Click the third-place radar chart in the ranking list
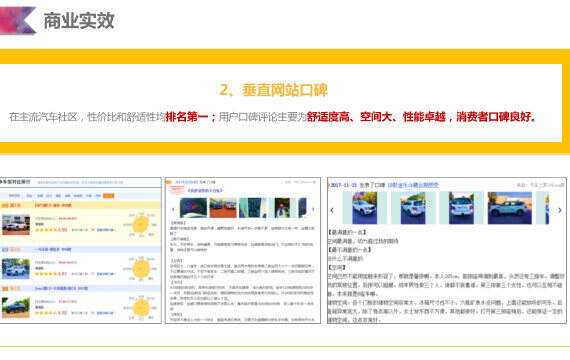This screenshot has width=570, height=360. click(141, 308)
